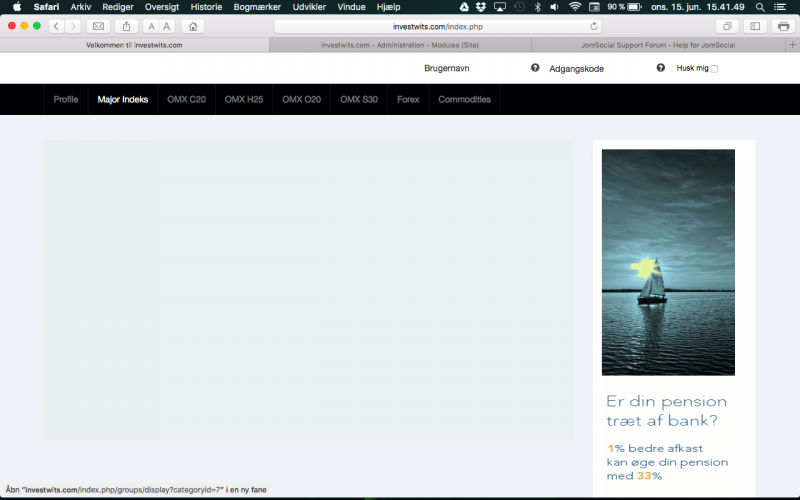The height and width of the screenshot is (500, 800).
Task: Open the Profile nav link
Action: pyautogui.click(x=66, y=99)
